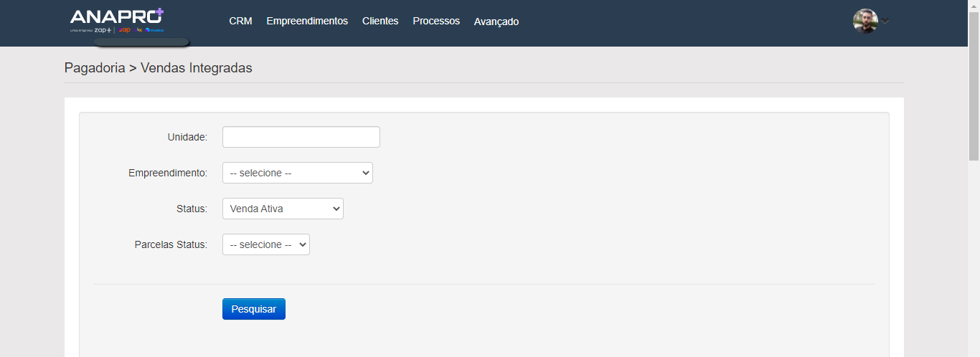This screenshot has width=980, height=357.
Task: Expand the Empreendimento dropdown
Action: (x=297, y=173)
